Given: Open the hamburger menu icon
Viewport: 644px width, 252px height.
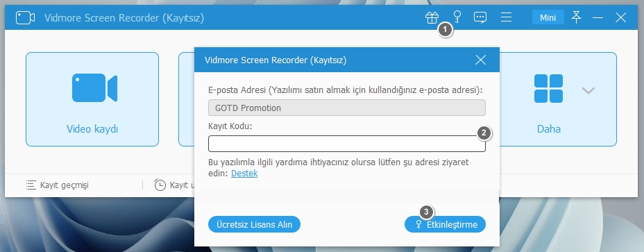Looking at the screenshot, I should pyautogui.click(x=506, y=17).
